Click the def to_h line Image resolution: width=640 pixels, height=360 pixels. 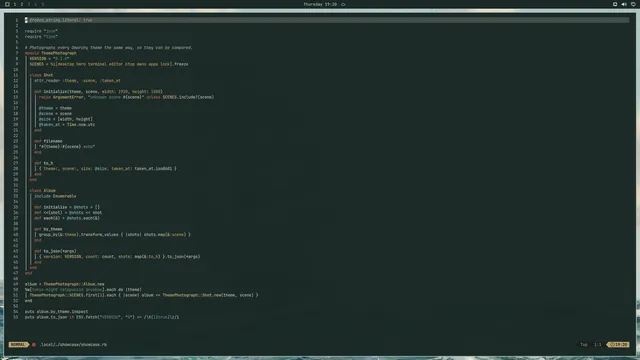[x=43, y=163]
